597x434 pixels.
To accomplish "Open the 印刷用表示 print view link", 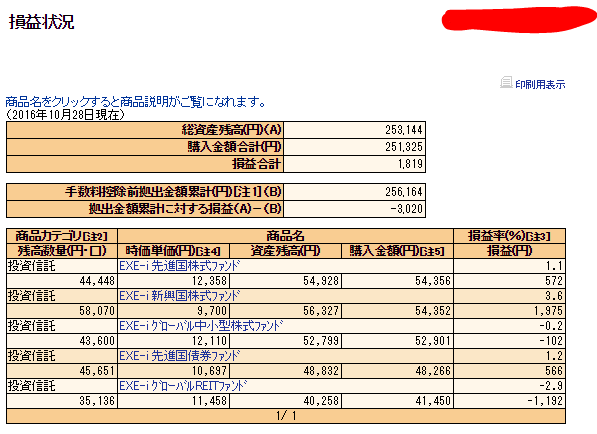I will [540, 84].
